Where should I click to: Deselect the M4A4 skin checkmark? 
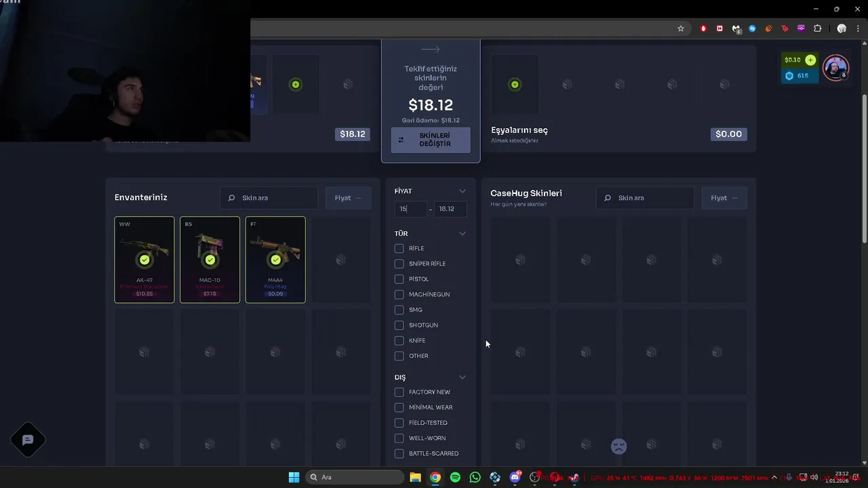tap(275, 260)
